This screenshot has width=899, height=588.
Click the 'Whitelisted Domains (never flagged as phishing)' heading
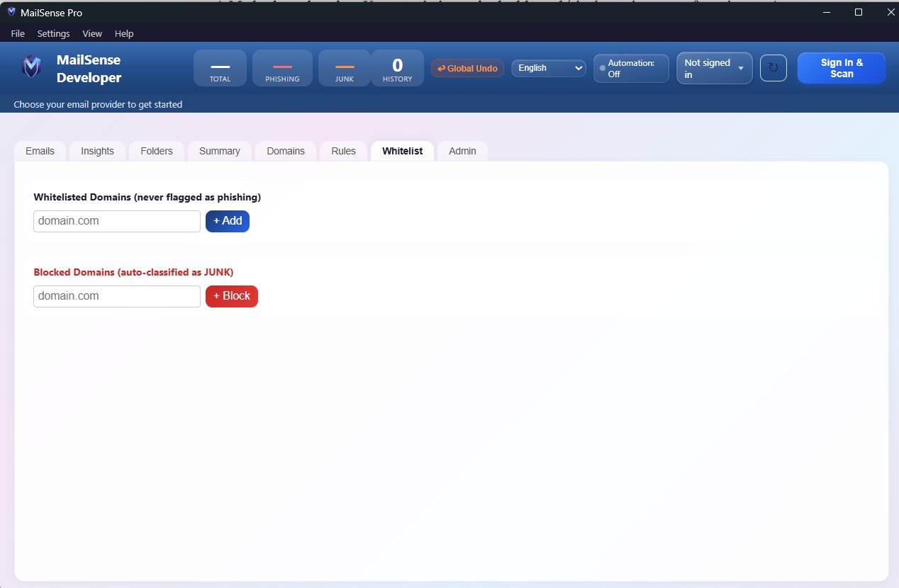point(147,197)
